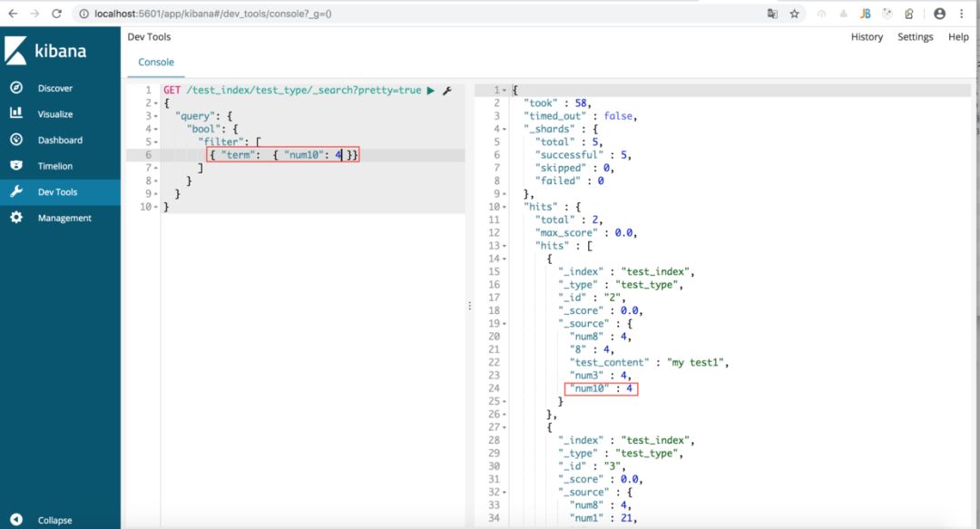Image resolution: width=980 pixels, height=529 pixels.
Task: Open the History link
Action: pyautogui.click(x=867, y=37)
